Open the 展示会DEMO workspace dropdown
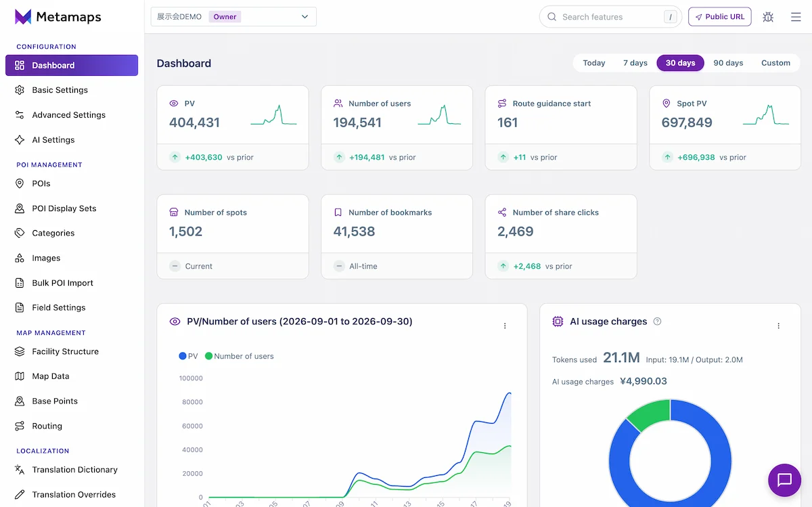 click(x=233, y=17)
